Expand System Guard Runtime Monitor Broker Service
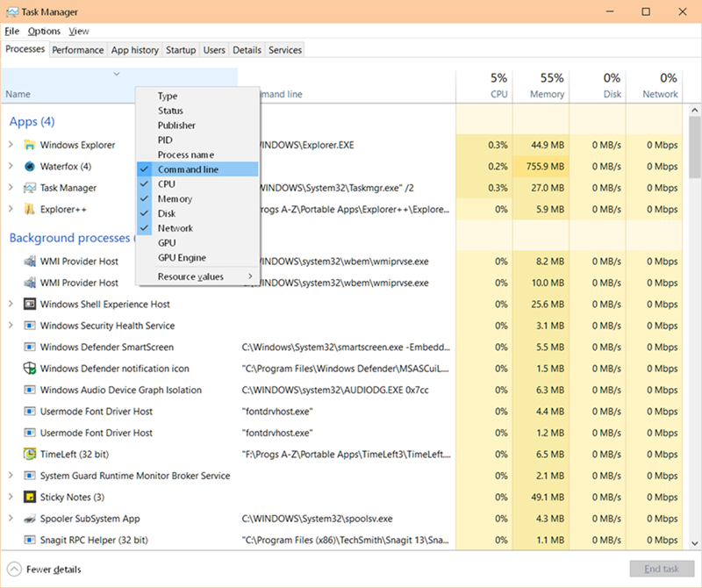702x588 pixels. [x=11, y=475]
